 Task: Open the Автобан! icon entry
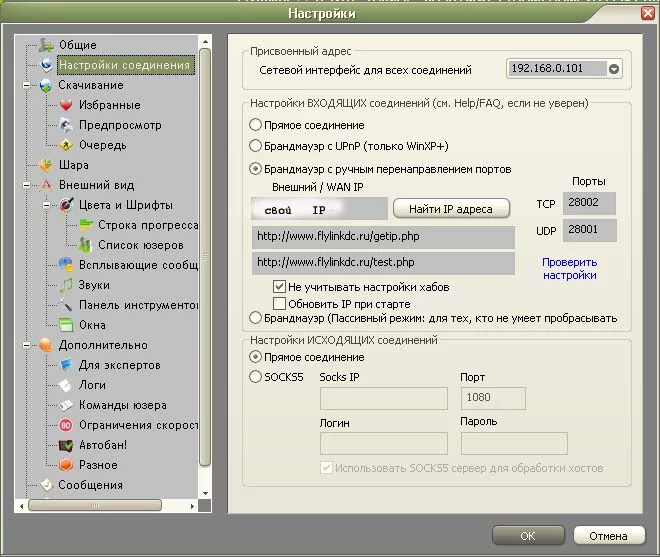tap(66, 445)
